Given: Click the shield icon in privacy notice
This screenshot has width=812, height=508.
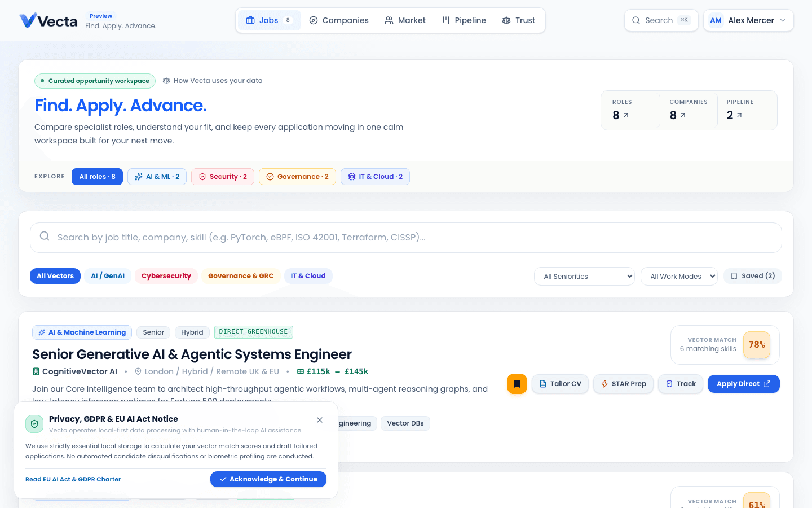Looking at the screenshot, I should [x=34, y=424].
